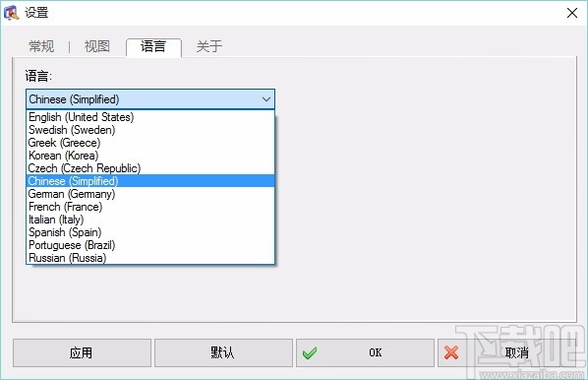Choose Spanish (Spain) language
The image size is (588, 380).
click(150, 232)
